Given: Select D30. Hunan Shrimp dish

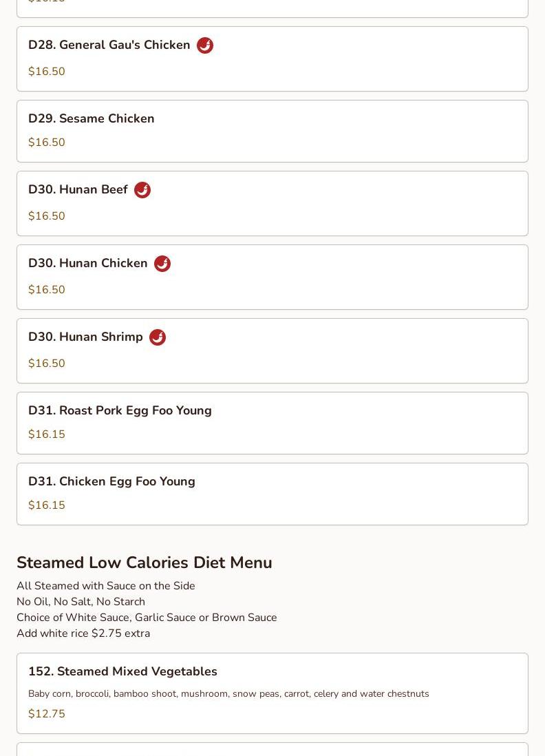Looking at the screenshot, I should click(272, 351).
